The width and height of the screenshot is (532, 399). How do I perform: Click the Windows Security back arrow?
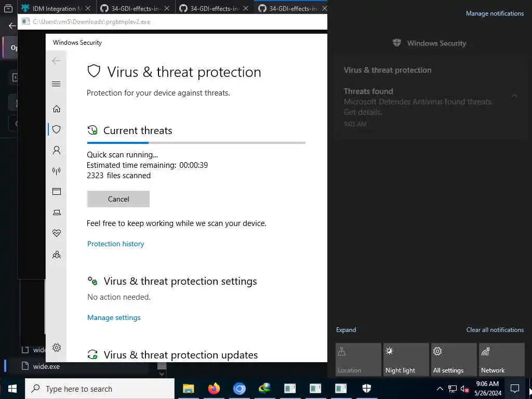tap(56, 61)
